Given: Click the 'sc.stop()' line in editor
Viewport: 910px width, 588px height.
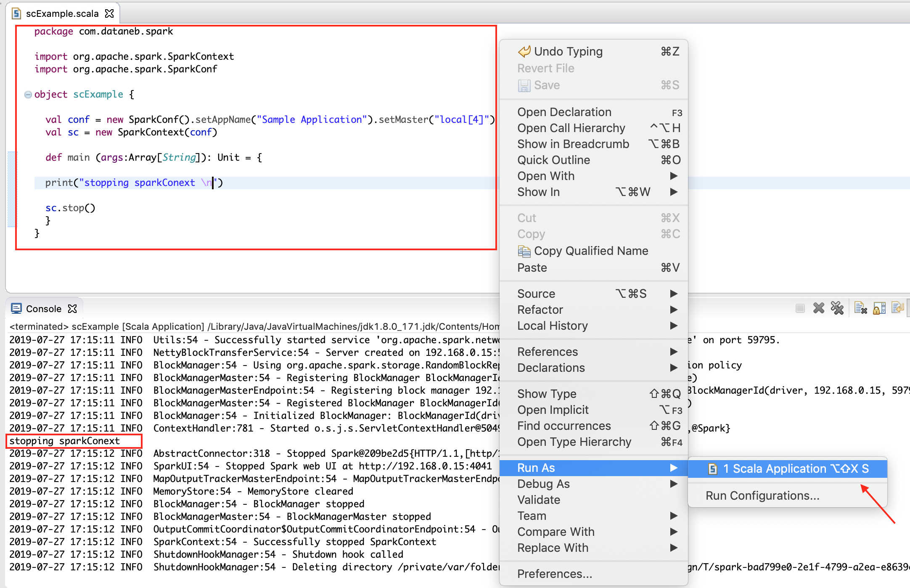Looking at the screenshot, I should (x=70, y=208).
